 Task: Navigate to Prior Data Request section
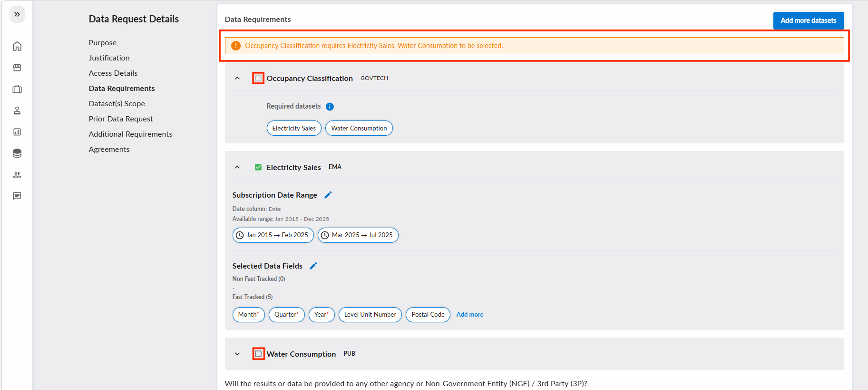121,119
